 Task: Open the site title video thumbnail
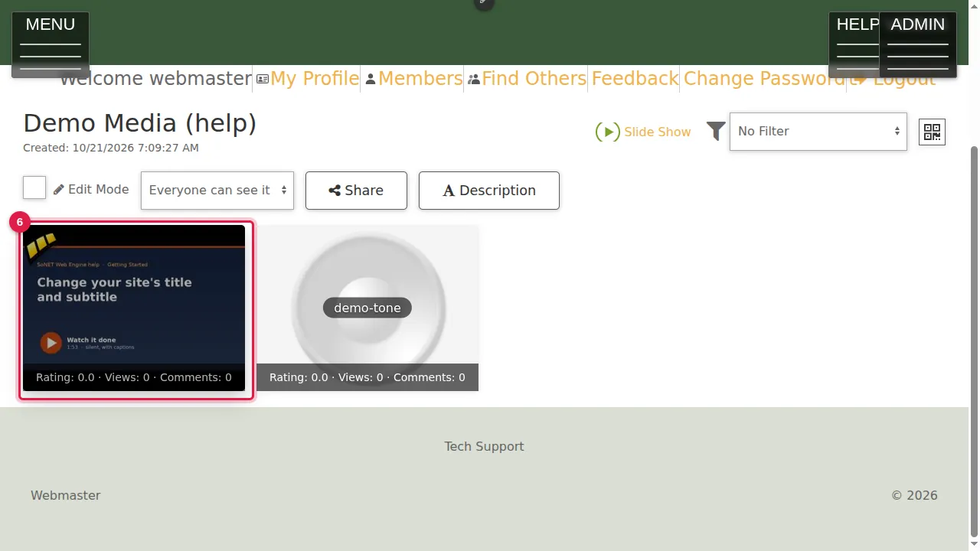134,308
